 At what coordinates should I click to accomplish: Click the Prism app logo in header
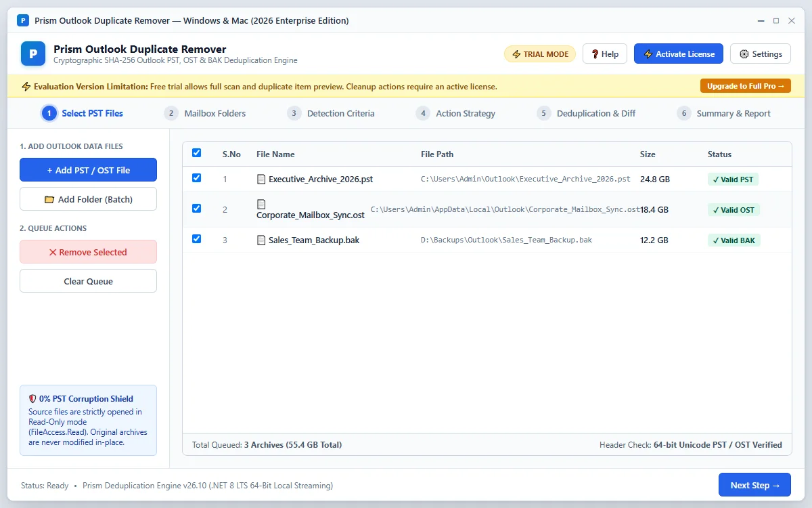coord(33,54)
